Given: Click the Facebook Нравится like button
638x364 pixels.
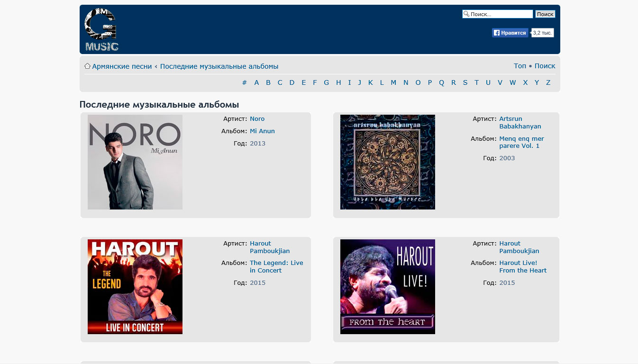Looking at the screenshot, I should 510,33.
